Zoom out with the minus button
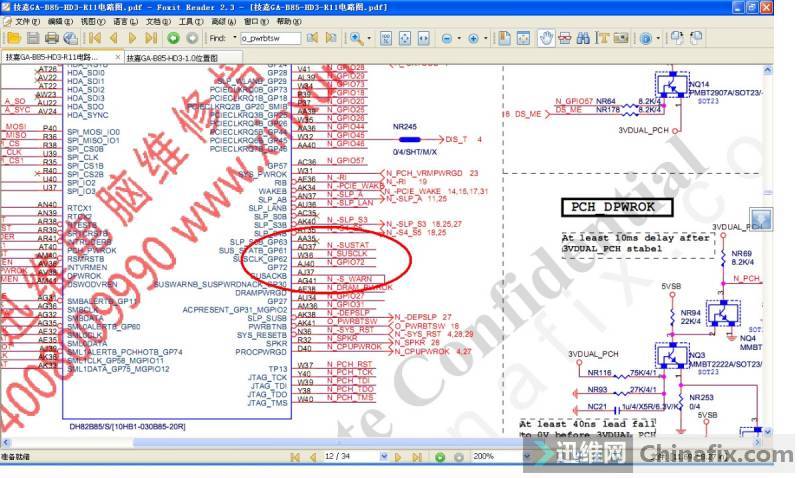The image size is (800, 478). tap(446, 39)
